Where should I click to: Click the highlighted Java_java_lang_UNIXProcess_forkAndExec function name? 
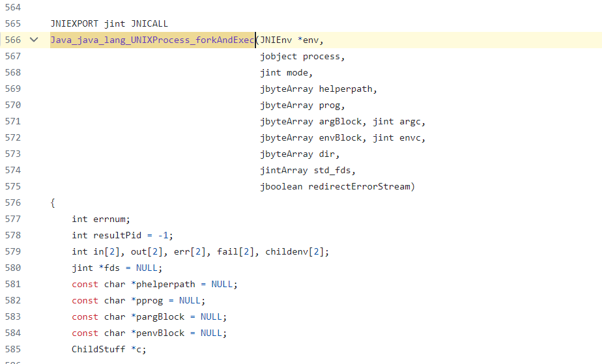pos(152,40)
